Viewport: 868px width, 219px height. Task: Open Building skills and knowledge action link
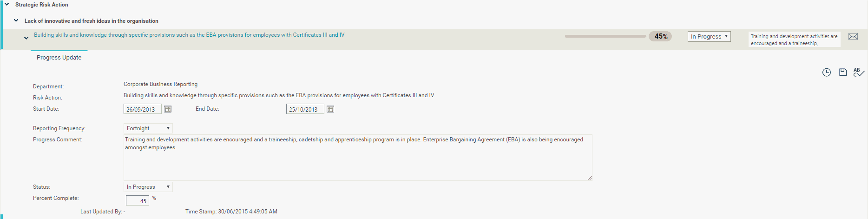coord(189,35)
